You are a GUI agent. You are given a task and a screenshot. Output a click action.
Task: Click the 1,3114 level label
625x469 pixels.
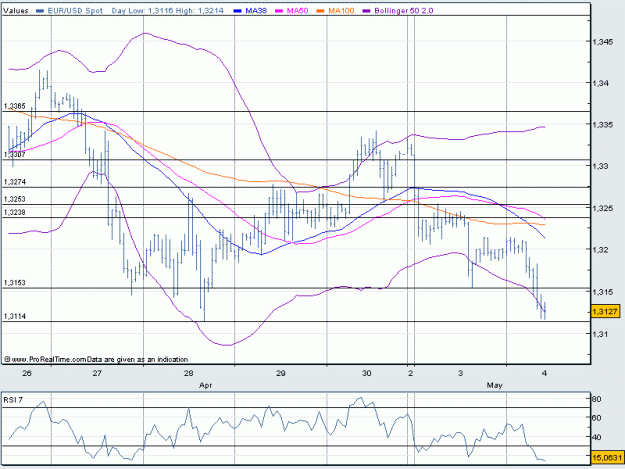coord(15,316)
